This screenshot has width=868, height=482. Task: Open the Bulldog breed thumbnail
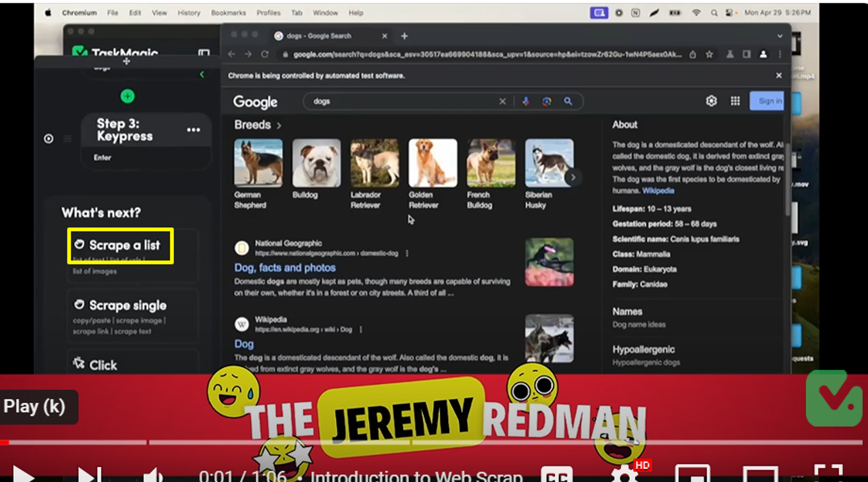tap(316, 163)
